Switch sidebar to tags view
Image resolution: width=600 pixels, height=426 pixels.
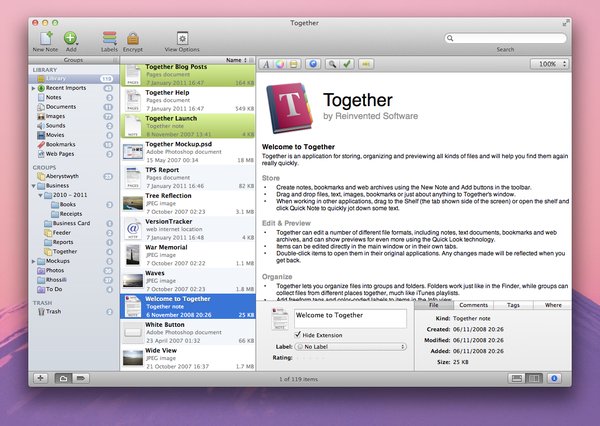81,379
